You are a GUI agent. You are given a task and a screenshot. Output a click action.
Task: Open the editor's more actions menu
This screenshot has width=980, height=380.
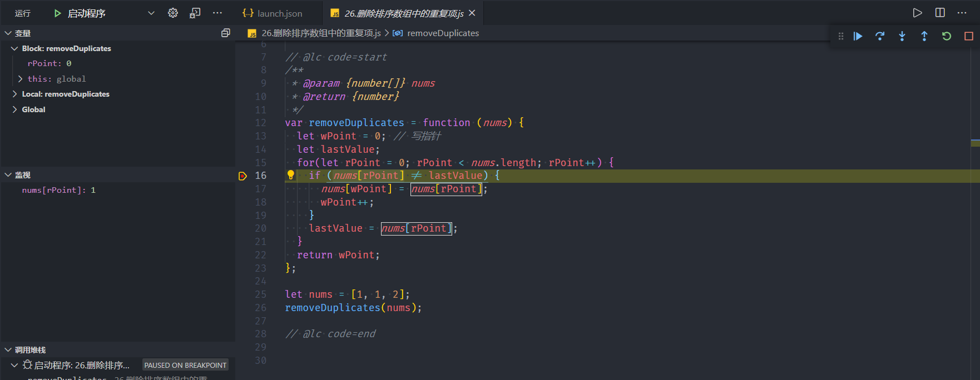pyautogui.click(x=962, y=13)
